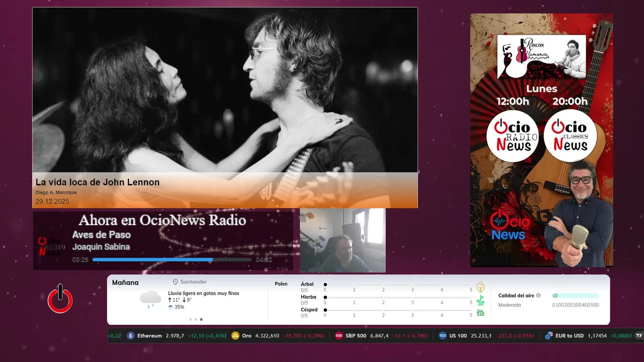Click the TradingView logo at ticker end
This screenshot has width=644, height=362.
click(639, 336)
